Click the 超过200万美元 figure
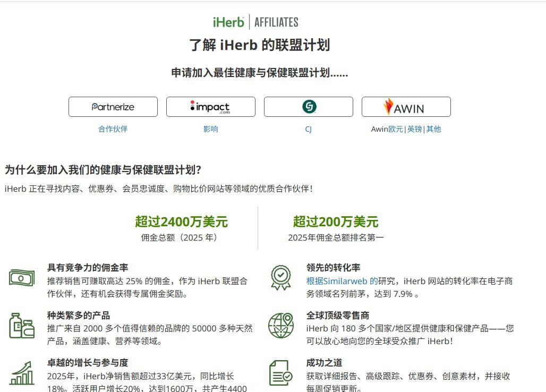The height and width of the screenshot is (392, 546). pos(336,222)
